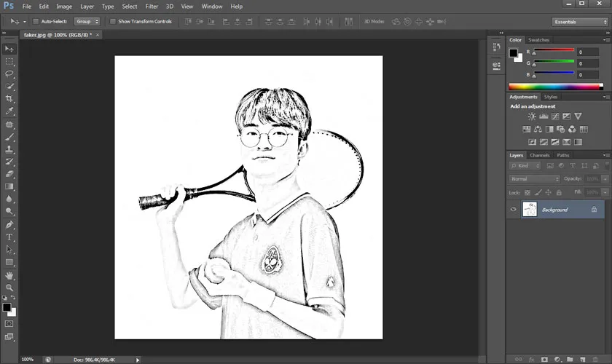Check Show Transform Controls

[x=113, y=22]
